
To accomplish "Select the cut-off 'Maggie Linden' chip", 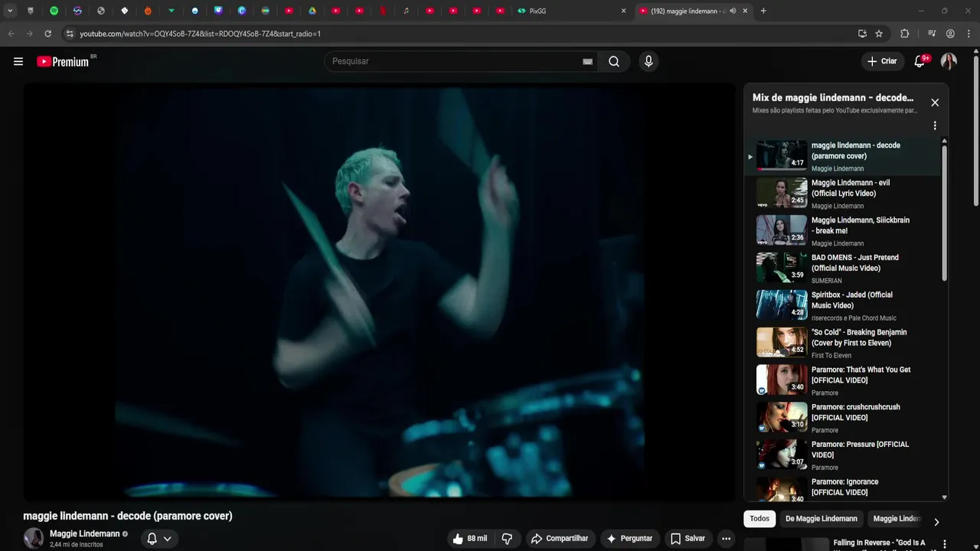I will 896,519.
